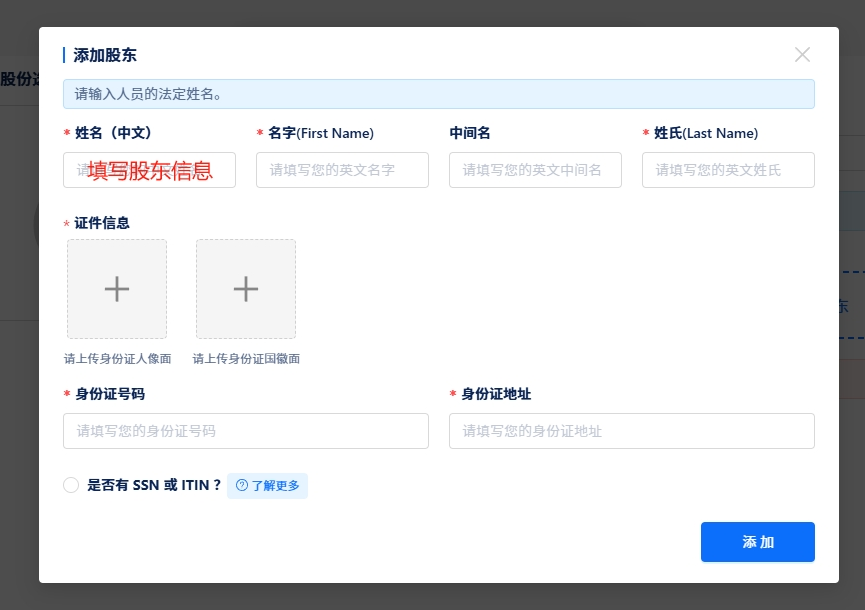Upload the ID card national emblem side photo
The width and height of the screenshot is (865, 610).
click(245, 288)
